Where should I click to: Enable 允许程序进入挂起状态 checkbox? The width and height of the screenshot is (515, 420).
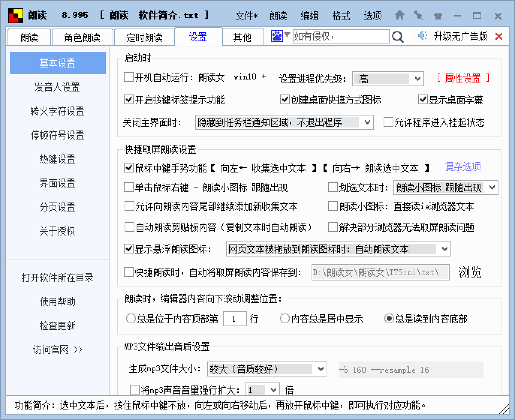click(x=388, y=122)
